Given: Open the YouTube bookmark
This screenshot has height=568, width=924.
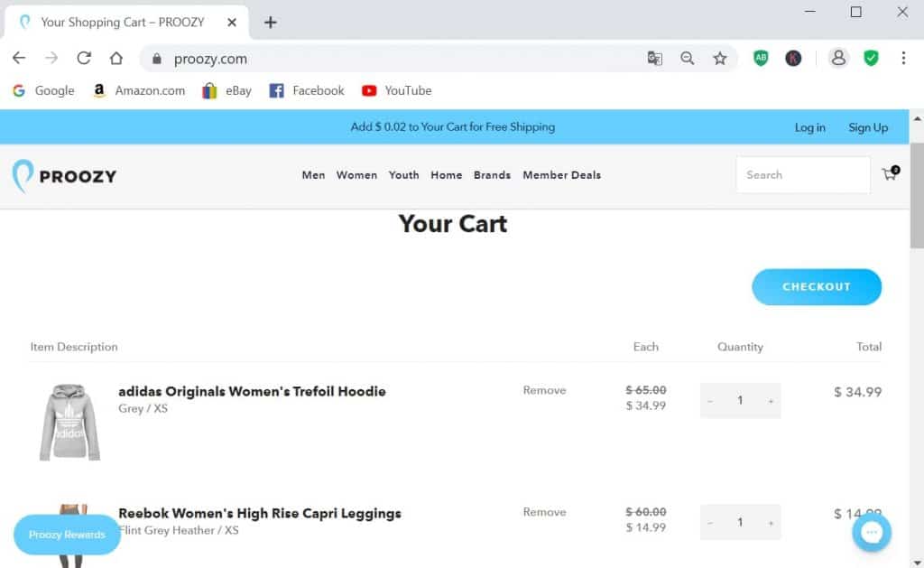Looking at the screenshot, I should (397, 91).
